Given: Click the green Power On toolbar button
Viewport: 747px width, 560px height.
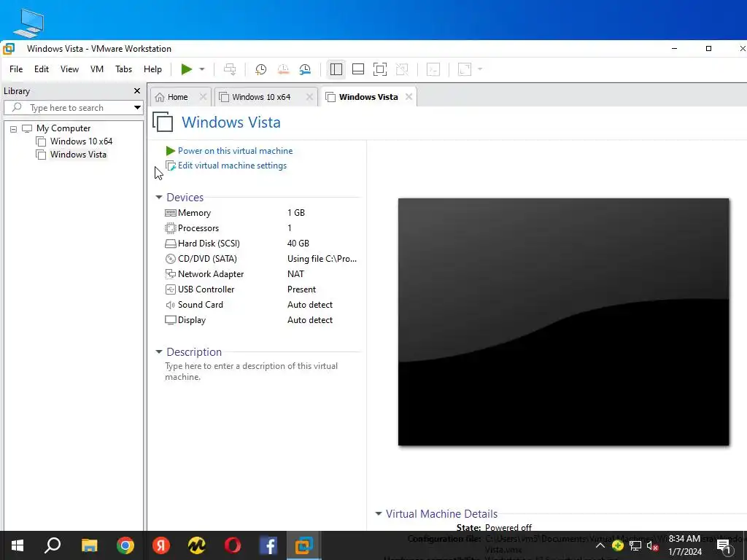Looking at the screenshot, I should [186, 69].
